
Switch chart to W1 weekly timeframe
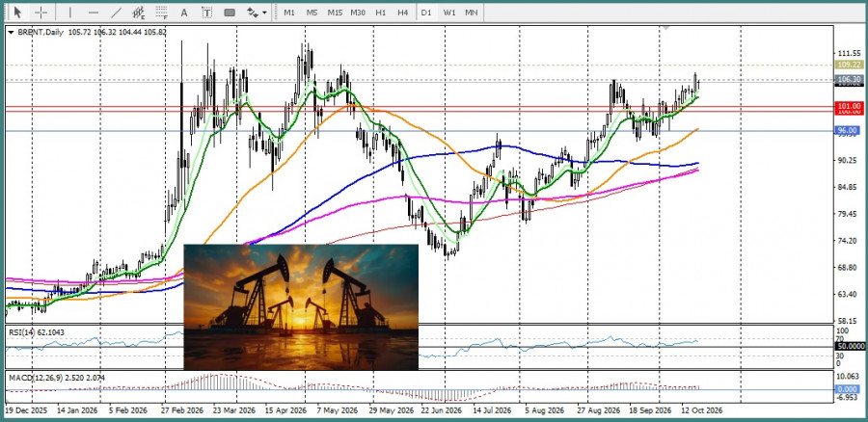pyautogui.click(x=448, y=13)
